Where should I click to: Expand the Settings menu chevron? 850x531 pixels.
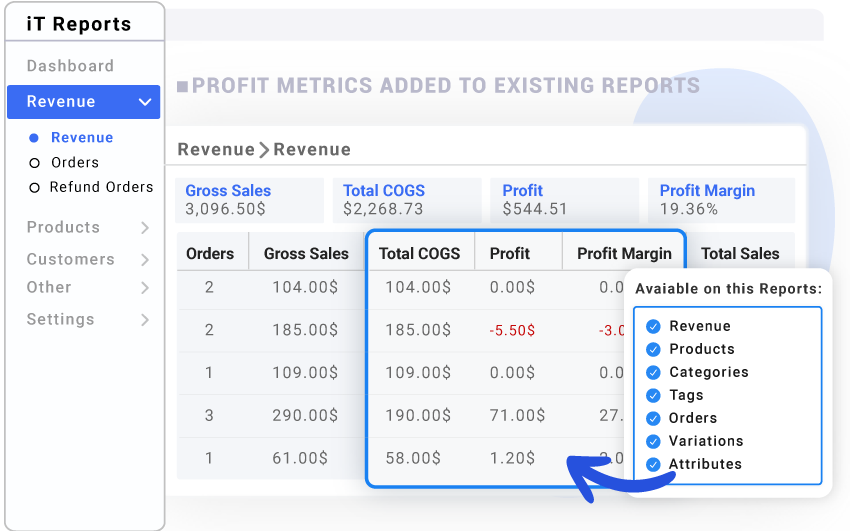(145, 320)
